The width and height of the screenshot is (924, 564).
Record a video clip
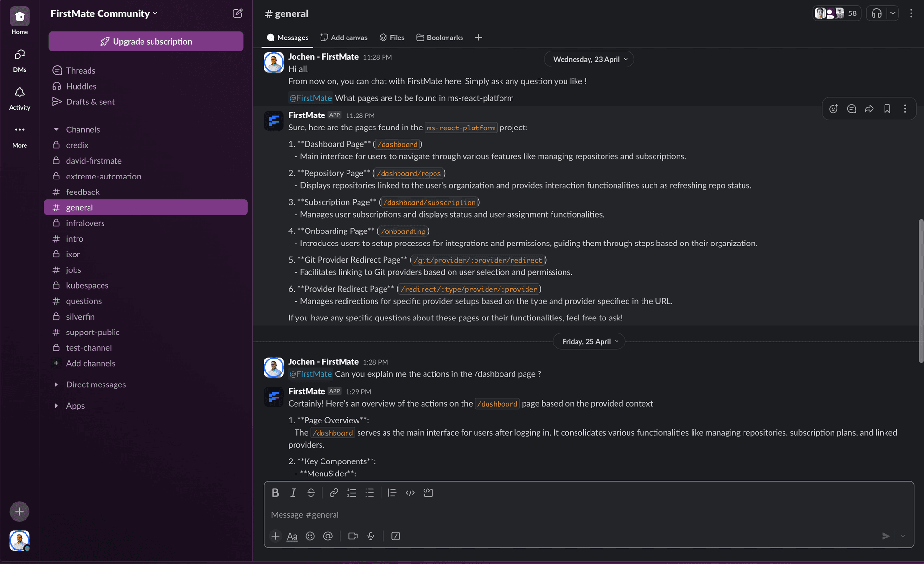tap(353, 536)
